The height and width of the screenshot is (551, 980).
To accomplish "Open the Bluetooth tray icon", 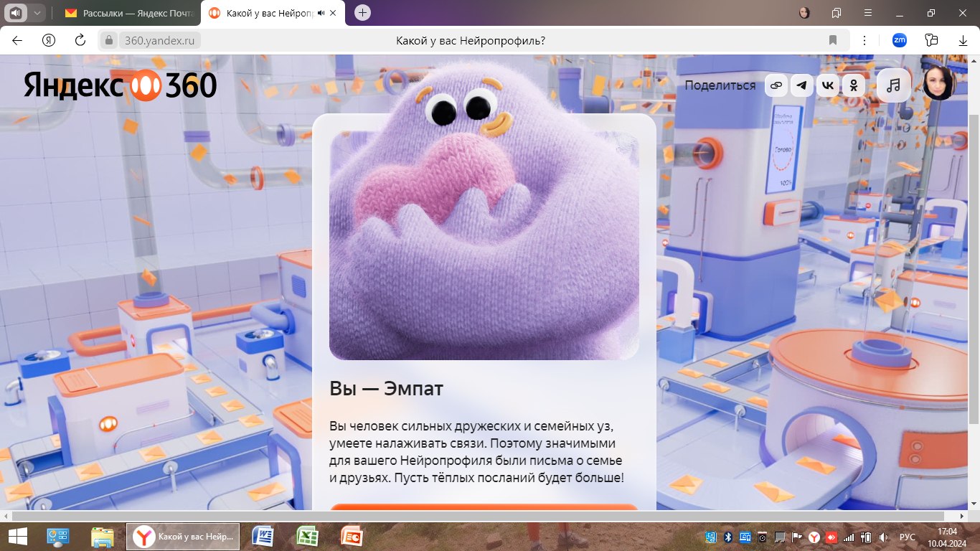I will [727, 537].
